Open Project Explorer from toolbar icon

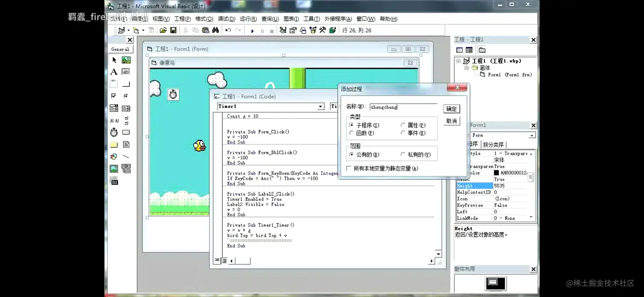tap(283, 30)
